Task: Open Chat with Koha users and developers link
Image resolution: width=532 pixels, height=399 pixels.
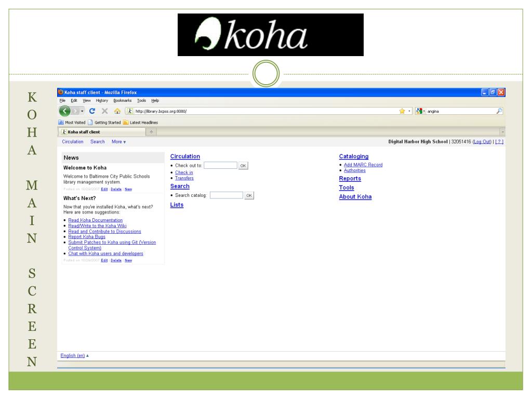Action: click(105, 254)
